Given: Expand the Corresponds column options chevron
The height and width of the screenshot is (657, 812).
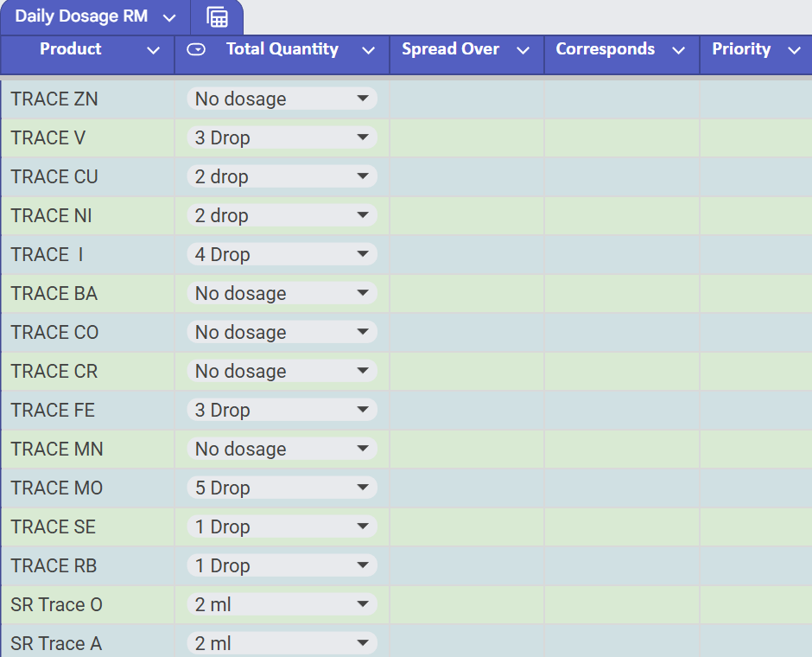Looking at the screenshot, I should (x=679, y=51).
